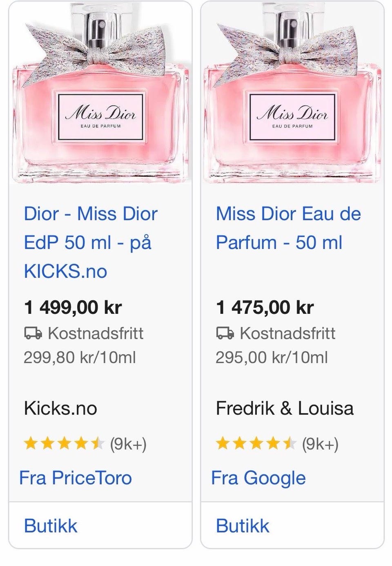The height and width of the screenshot is (566, 392).
Task: Select the Kicks.no seller name
Action: (x=60, y=408)
